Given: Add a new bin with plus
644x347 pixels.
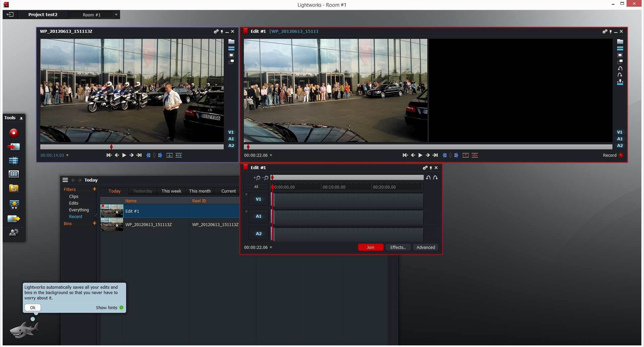Looking at the screenshot, I should coord(95,223).
